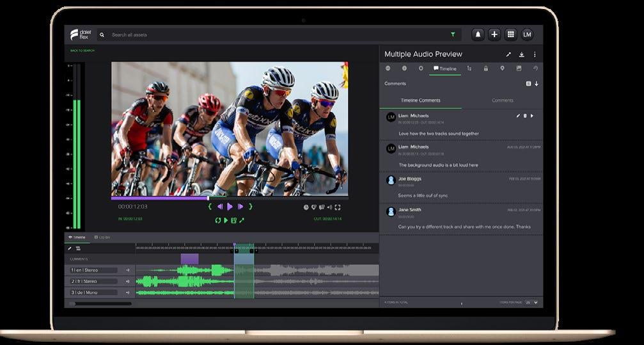The width and height of the screenshot is (644, 345).
Task: Play from in to out point
Action: tap(226, 220)
